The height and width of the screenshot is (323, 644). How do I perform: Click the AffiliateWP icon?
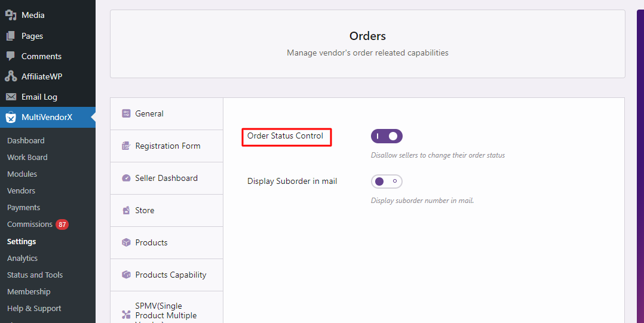pyautogui.click(x=11, y=76)
